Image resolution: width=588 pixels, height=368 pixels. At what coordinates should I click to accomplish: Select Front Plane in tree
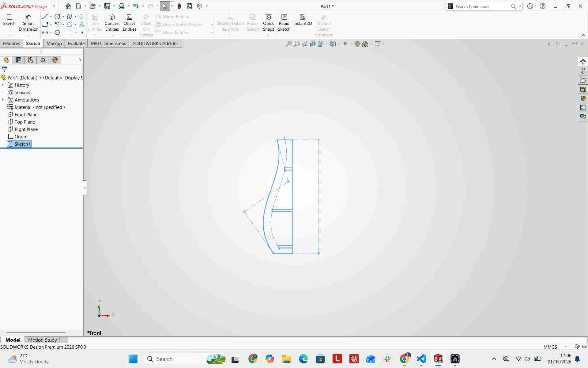pyautogui.click(x=23, y=115)
